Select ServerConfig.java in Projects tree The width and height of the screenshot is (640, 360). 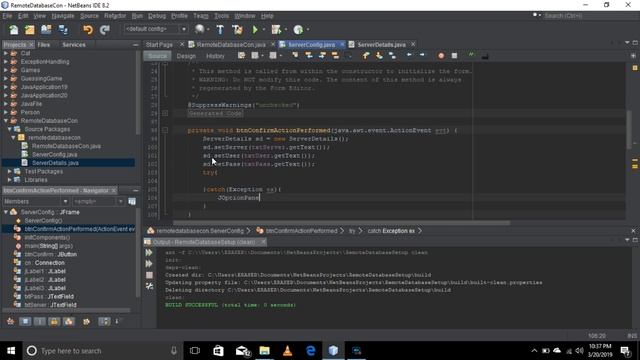pyautogui.click(x=54, y=154)
